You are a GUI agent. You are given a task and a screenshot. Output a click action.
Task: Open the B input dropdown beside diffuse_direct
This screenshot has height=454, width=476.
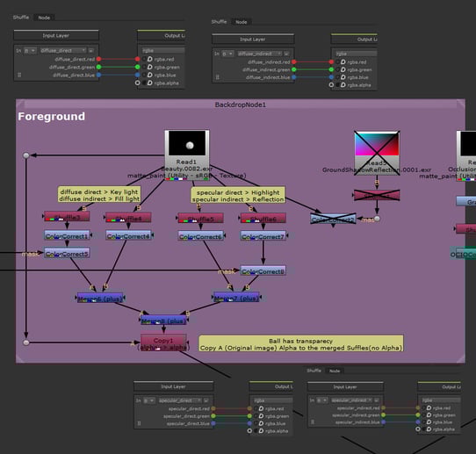pos(30,50)
